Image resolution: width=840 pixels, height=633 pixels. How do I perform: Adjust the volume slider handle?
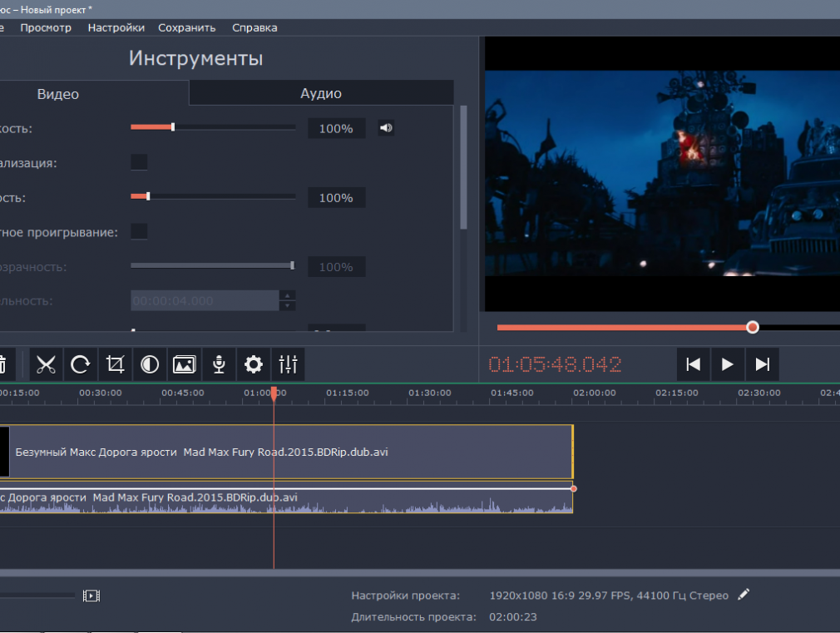[172, 127]
